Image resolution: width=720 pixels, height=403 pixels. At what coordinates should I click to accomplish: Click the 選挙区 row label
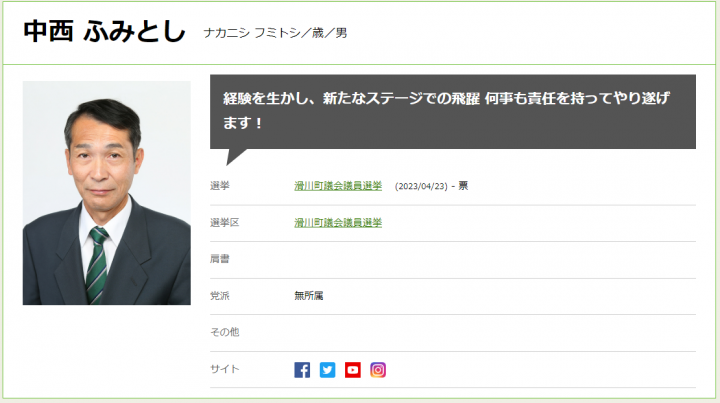pyautogui.click(x=224, y=222)
